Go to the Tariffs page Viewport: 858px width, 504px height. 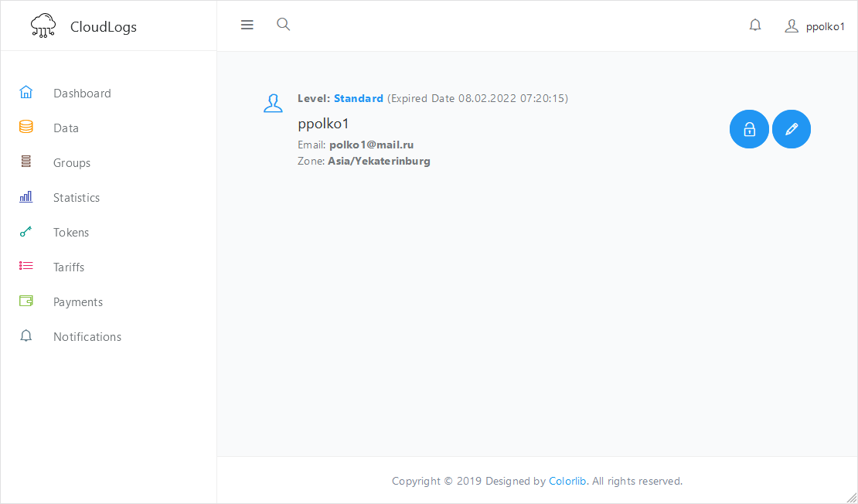coord(69,267)
